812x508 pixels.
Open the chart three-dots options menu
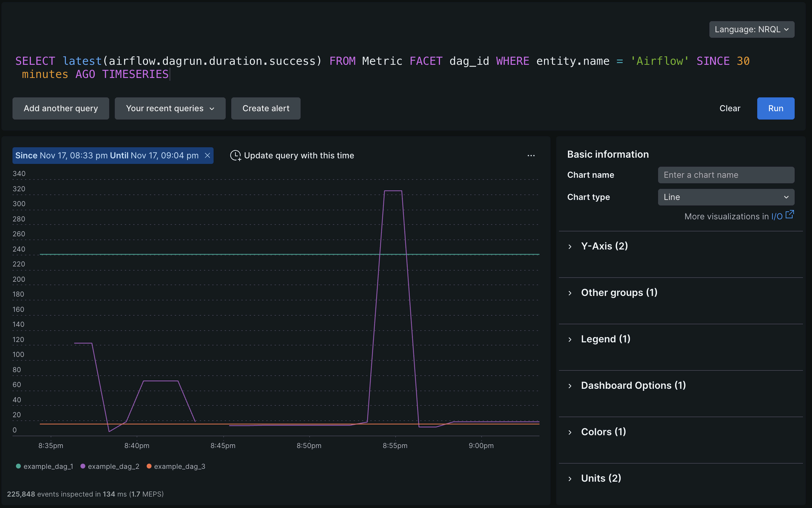pos(531,156)
